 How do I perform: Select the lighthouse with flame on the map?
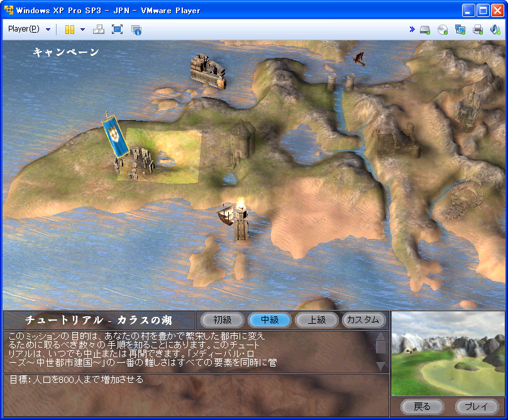pyautogui.click(x=241, y=219)
